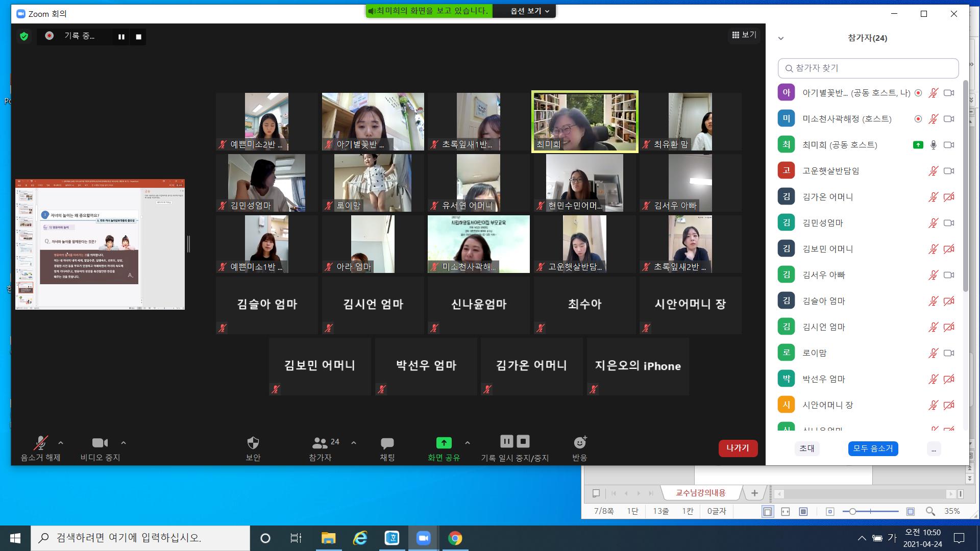Click the 참가자 찾기 search field
The image size is (980, 551).
(868, 68)
